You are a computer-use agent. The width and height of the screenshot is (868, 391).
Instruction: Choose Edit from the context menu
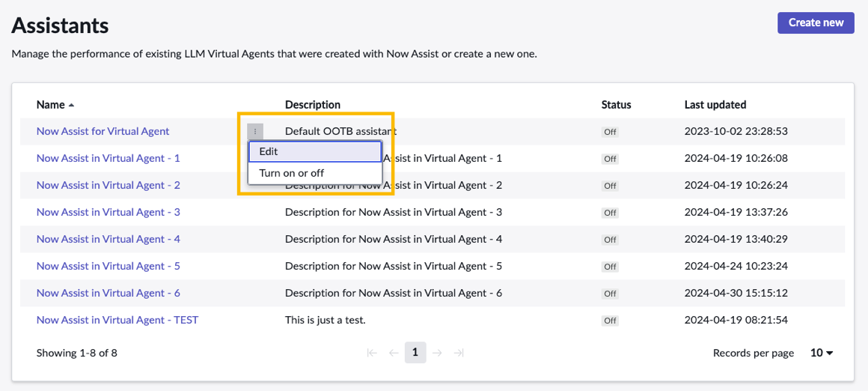click(315, 151)
